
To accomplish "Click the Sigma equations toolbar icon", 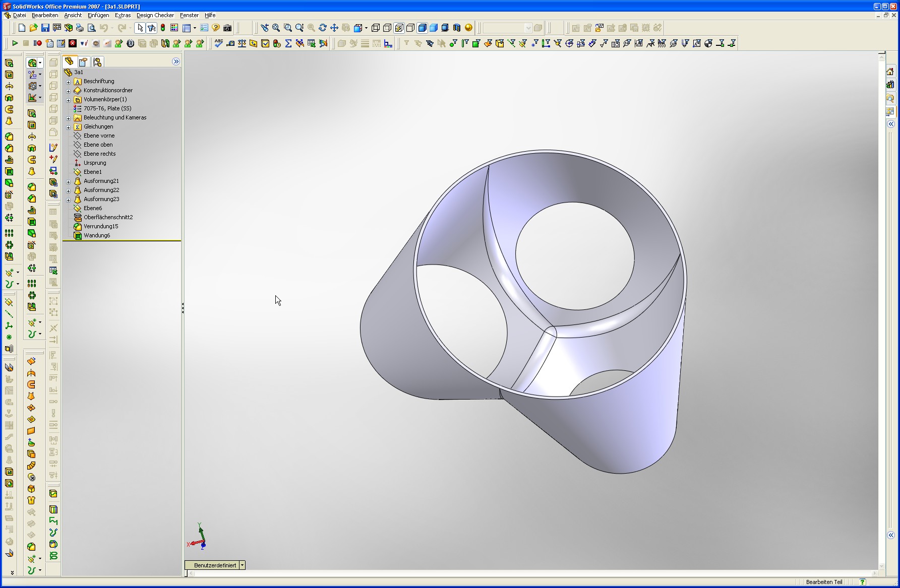I will point(288,43).
